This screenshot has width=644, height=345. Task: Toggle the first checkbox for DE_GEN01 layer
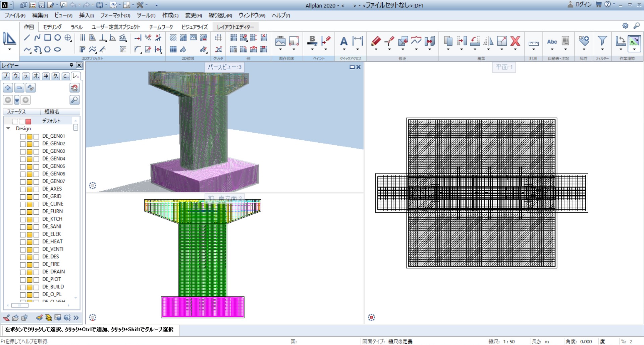[23, 136]
